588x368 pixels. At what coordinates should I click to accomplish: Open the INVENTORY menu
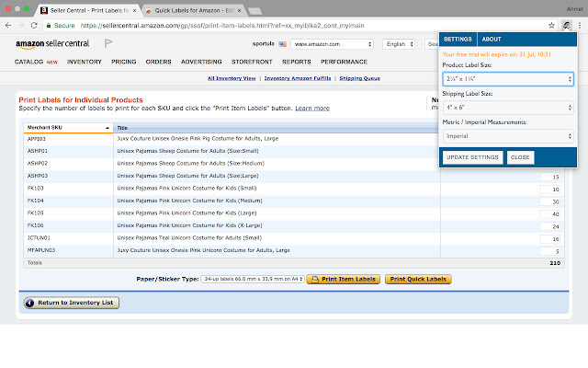coord(85,62)
